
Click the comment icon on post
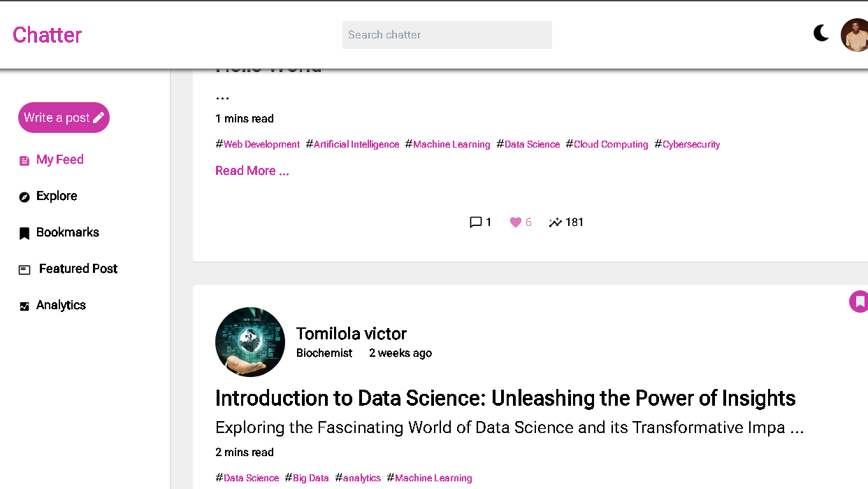[476, 222]
